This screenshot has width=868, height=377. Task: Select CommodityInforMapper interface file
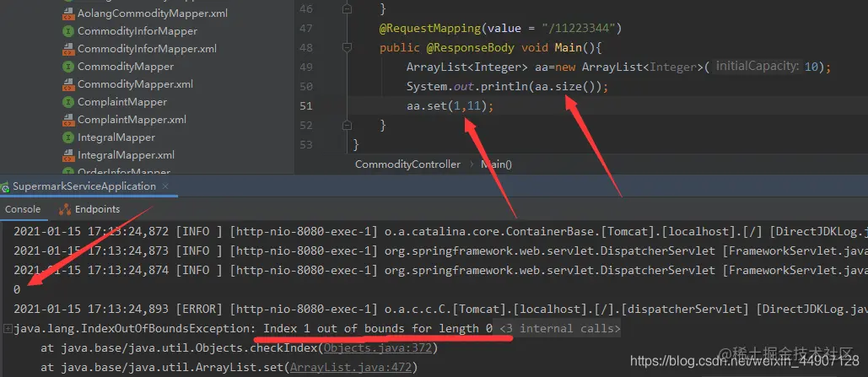137,31
